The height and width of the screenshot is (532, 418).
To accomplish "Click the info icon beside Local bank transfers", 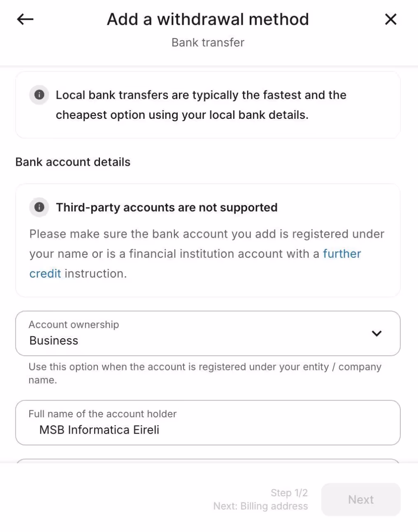I will (39, 95).
